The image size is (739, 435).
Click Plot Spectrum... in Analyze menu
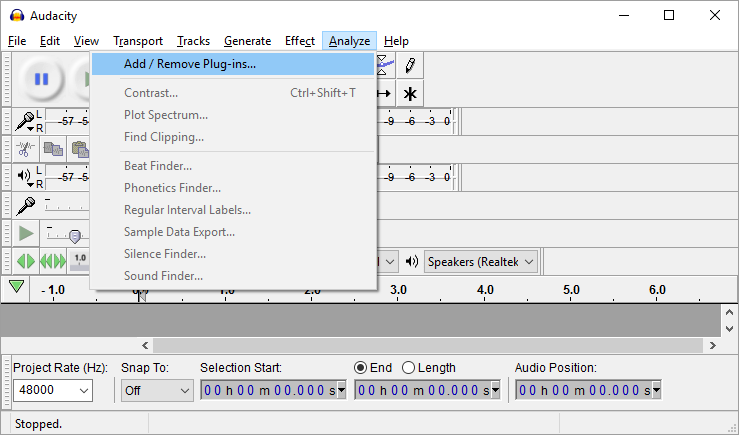pyautogui.click(x=233, y=115)
